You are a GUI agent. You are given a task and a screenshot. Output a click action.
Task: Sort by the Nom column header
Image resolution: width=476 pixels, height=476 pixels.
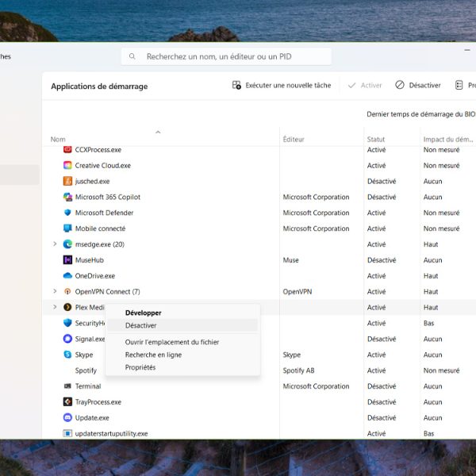[x=58, y=140]
